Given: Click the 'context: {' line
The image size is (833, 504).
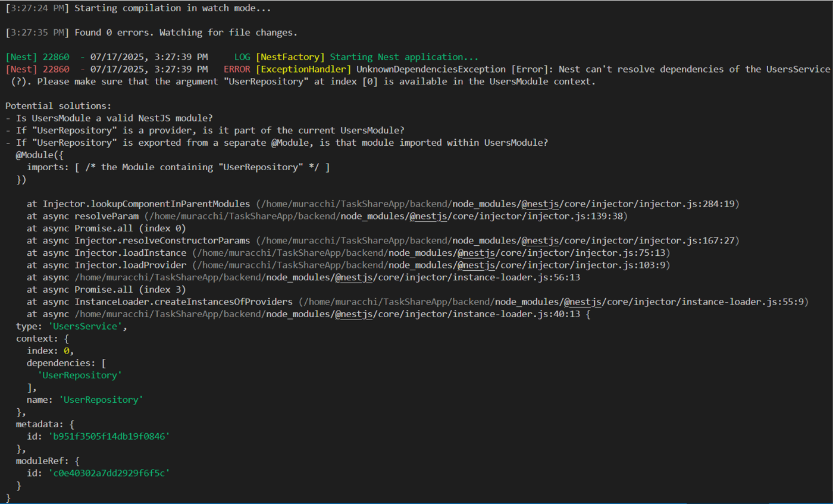Looking at the screenshot, I should pos(43,339).
